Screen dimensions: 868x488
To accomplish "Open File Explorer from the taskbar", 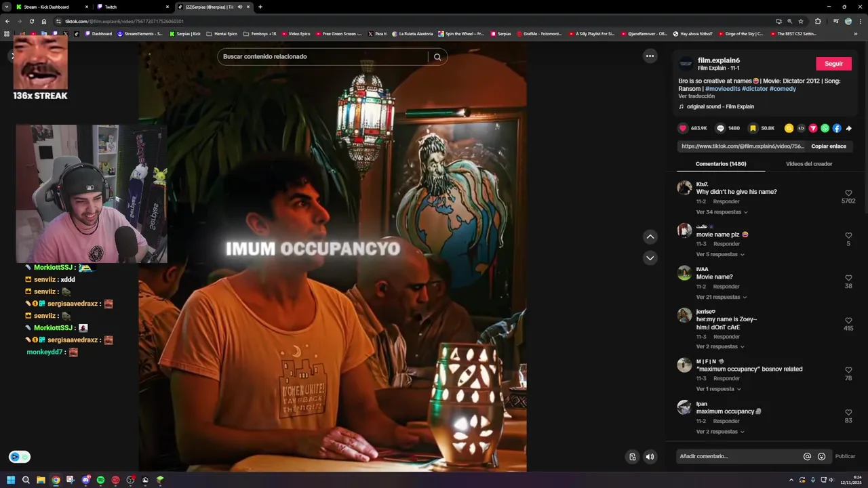I will [x=41, y=480].
